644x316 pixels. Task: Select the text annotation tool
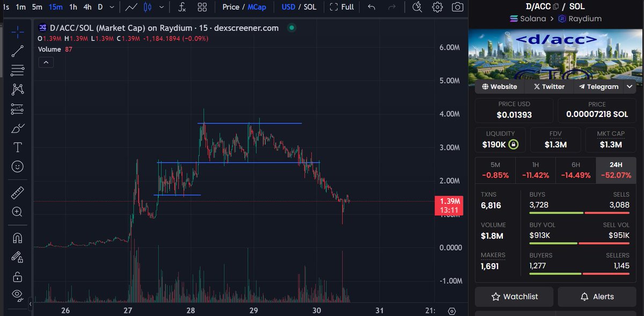(x=17, y=147)
